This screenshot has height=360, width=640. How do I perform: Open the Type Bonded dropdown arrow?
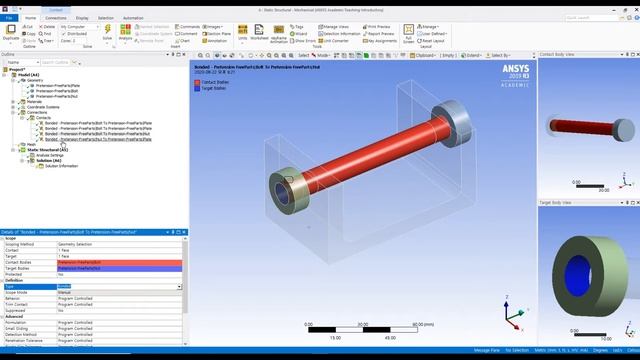click(179, 287)
